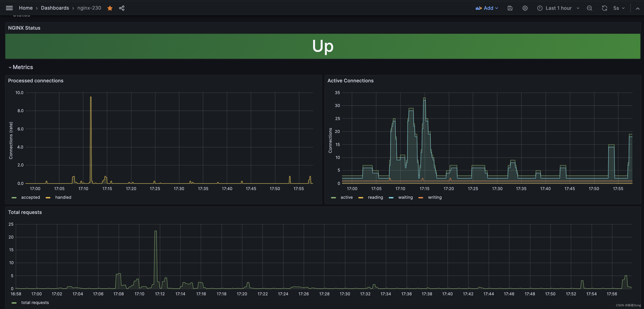Click the zoom out magnifier icon
Image resolution: width=644 pixels, height=309 pixels.
point(590,8)
